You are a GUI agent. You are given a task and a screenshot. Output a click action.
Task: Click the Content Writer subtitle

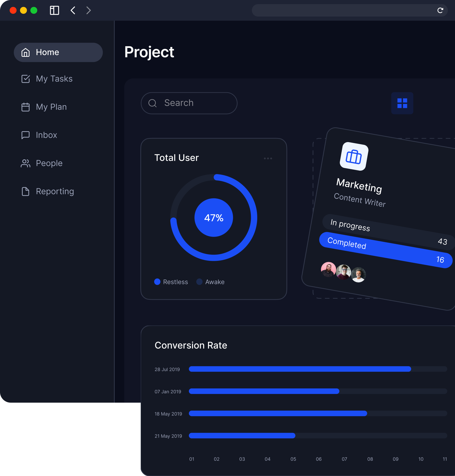360,200
